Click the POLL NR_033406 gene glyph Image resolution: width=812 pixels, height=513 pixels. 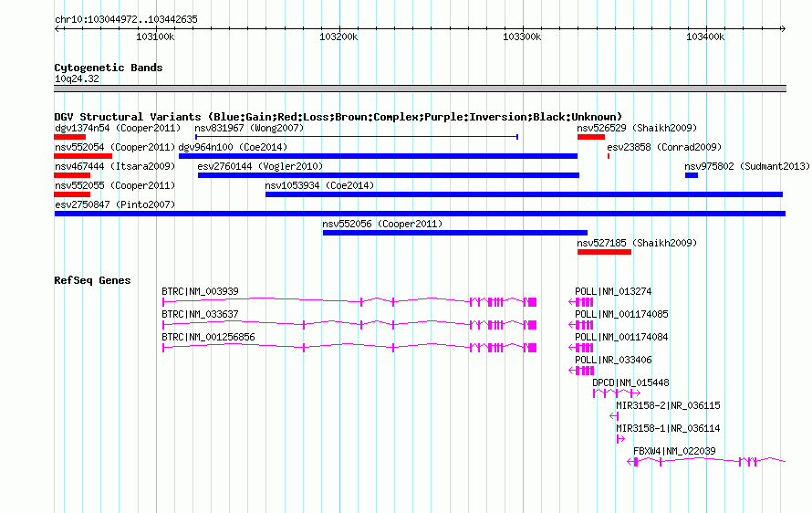(581, 370)
